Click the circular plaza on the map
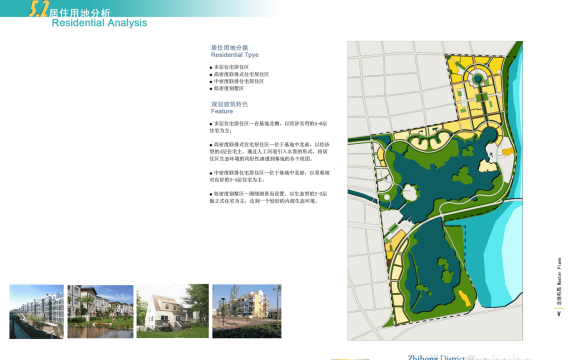This screenshot has height=360, width=570. point(478,79)
